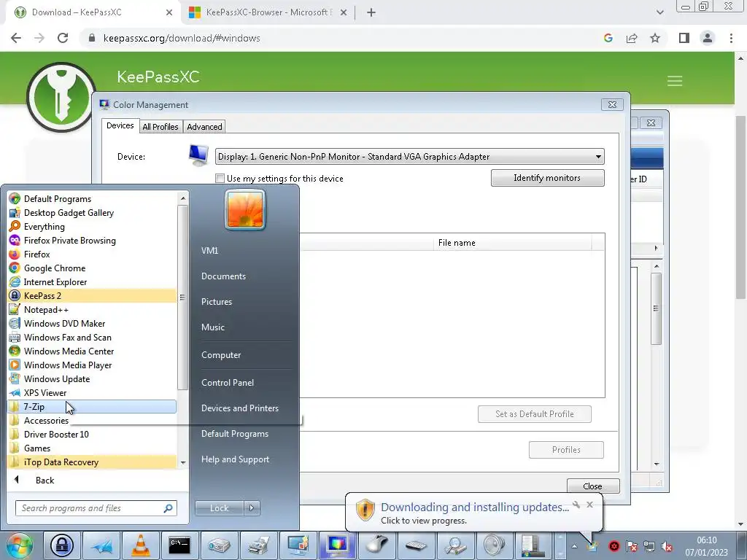Open magnifier network search taskbar icon
747x560 pixels.
tap(455, 545)
